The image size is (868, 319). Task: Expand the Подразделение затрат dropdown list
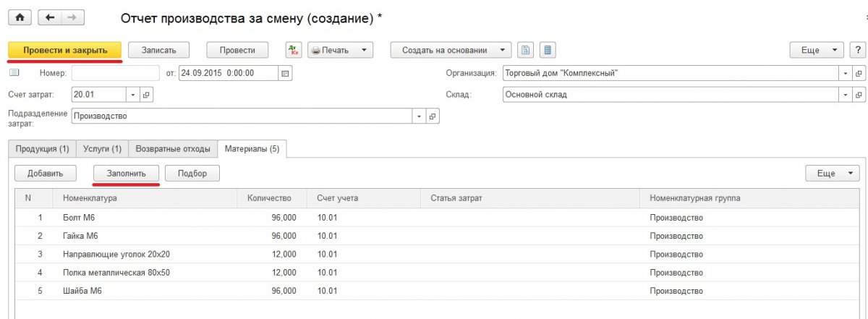pos(419,116)
